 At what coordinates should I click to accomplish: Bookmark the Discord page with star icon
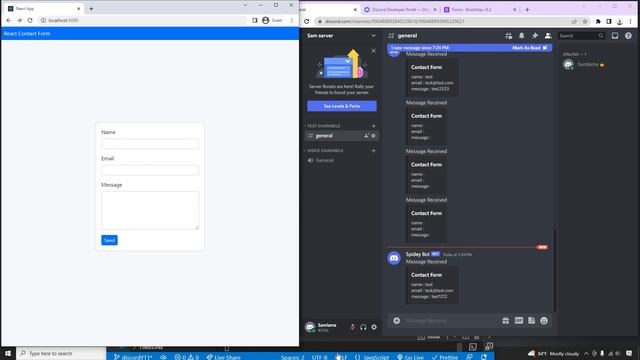[585, 22]
